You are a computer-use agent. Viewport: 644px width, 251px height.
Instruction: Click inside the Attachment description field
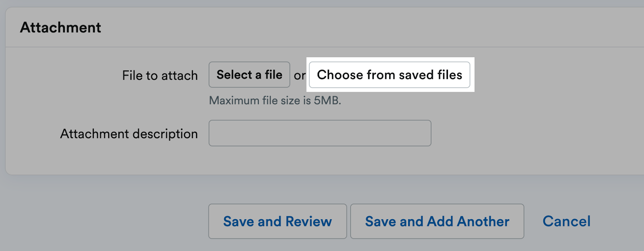pos(320,133)
